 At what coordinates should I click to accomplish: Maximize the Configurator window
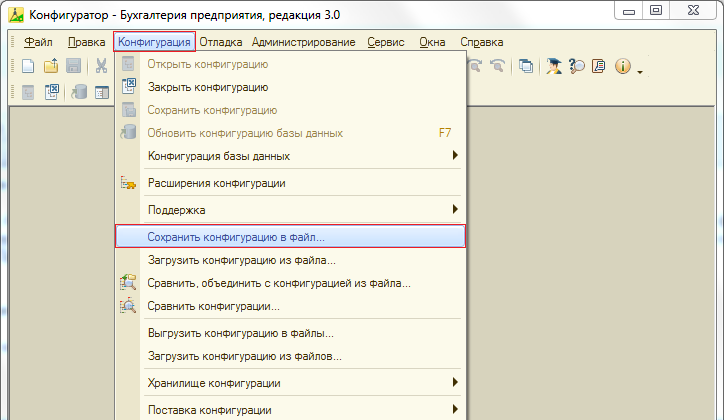656,10
